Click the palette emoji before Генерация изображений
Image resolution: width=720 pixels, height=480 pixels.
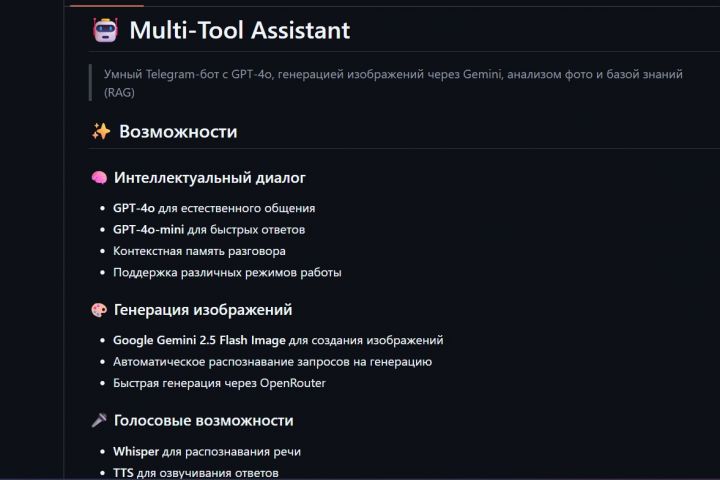[99, 310]
